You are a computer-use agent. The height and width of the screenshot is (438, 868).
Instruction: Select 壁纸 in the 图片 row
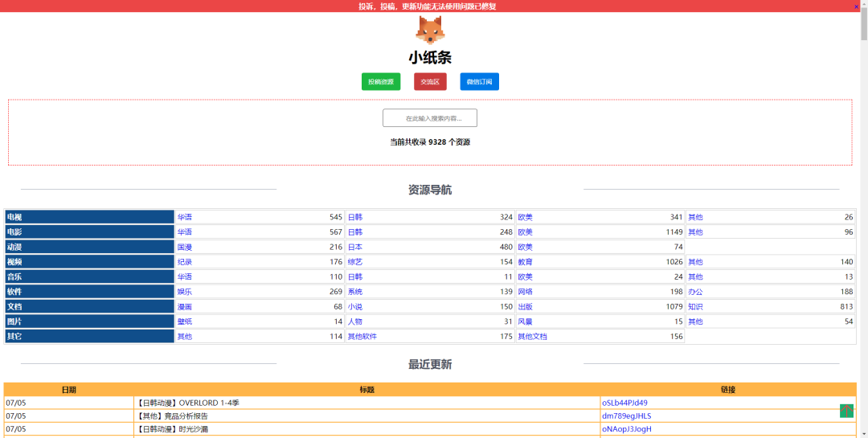[x=185, y=321]
